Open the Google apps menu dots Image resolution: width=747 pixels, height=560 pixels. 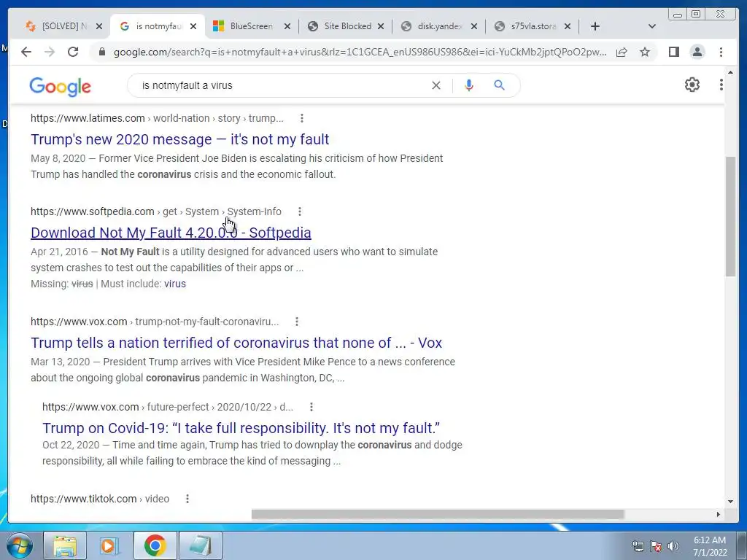tap(721, 85)
